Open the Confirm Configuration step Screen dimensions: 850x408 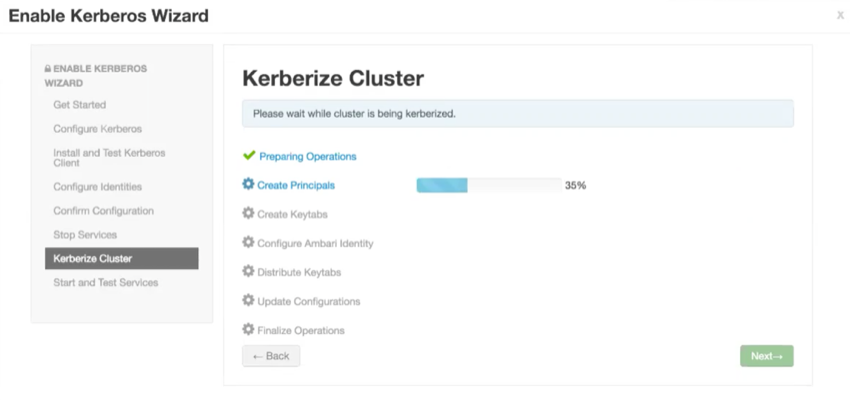tap(104, 211)
